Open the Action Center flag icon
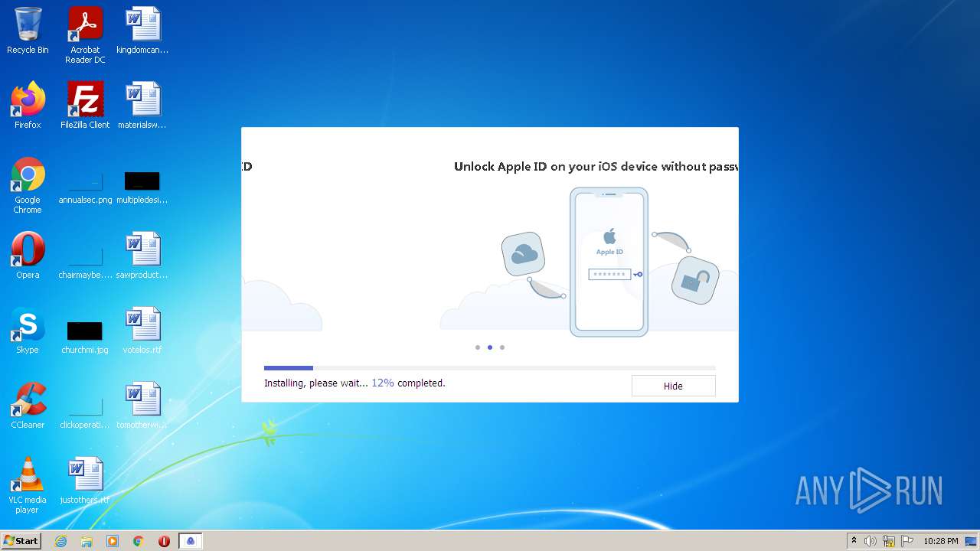 coord(907,541)
